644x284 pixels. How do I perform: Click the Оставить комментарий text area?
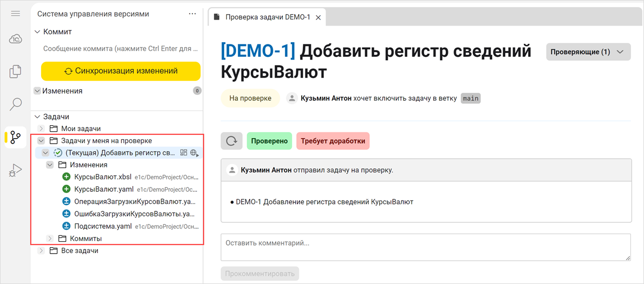coord(426,247)
